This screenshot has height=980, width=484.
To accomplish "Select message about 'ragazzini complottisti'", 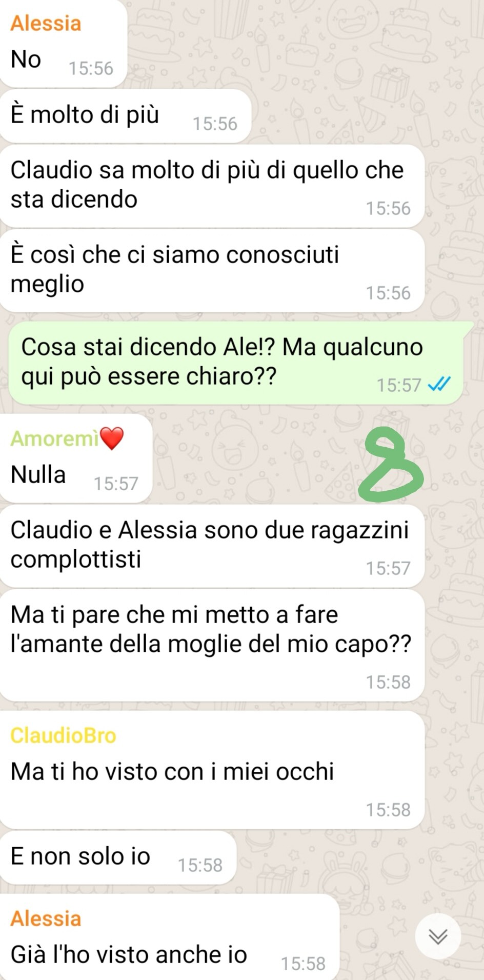I will point(212,546).
